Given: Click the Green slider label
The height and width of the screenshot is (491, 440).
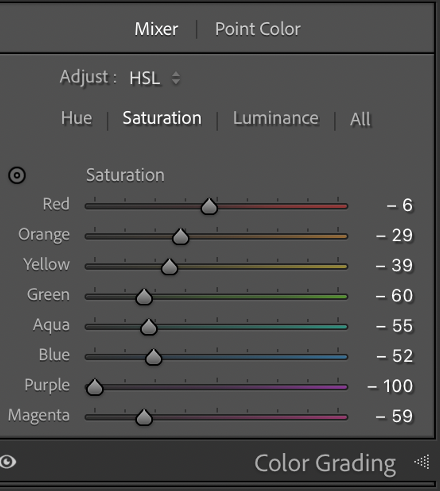Looking at the screenshot, I should (x=49, y=295).
